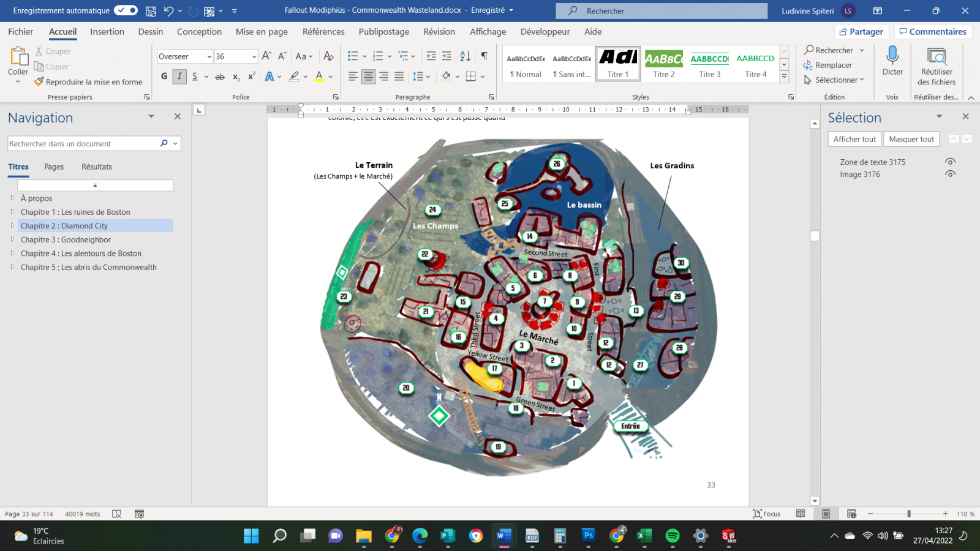Image resolution: width=980 pixels, height=551 pixels.
Task: Adjust the zoom slider in status bar
Action: [x=909, y=514]
